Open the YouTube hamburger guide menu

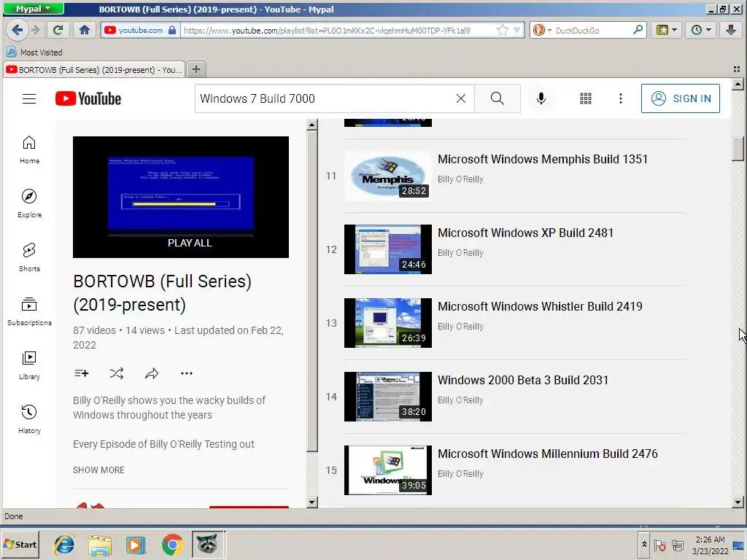pos(29,98)
